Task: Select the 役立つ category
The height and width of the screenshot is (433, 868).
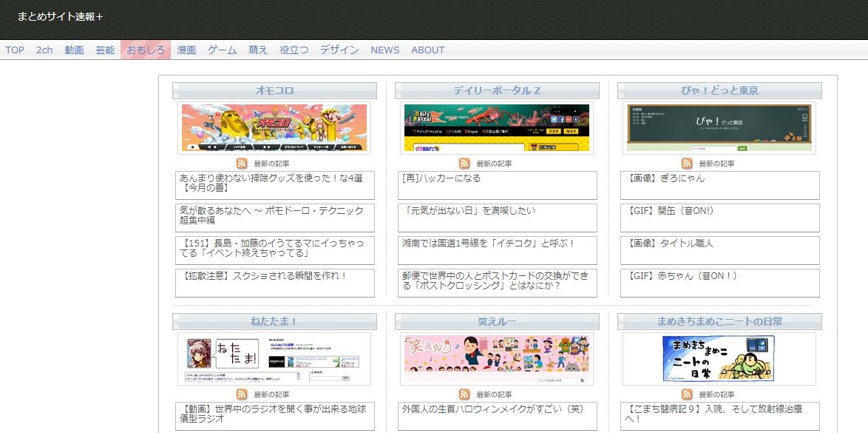Action: 294,50
